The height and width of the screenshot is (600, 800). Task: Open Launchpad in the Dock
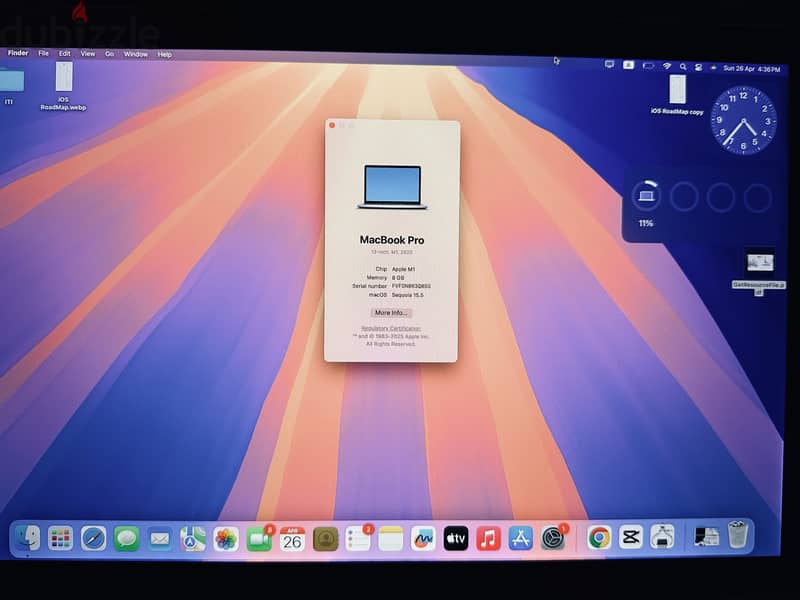tap(60, 538)
